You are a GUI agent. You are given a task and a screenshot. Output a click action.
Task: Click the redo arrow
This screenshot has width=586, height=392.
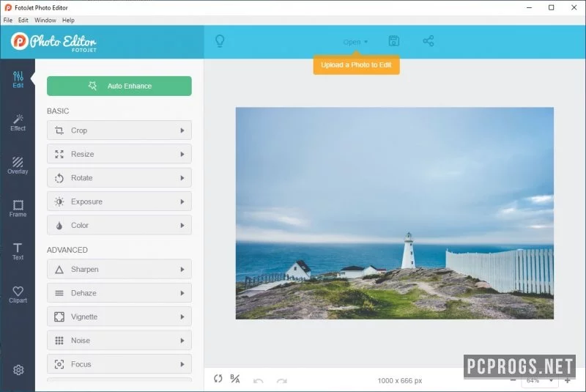coord(282,381)
